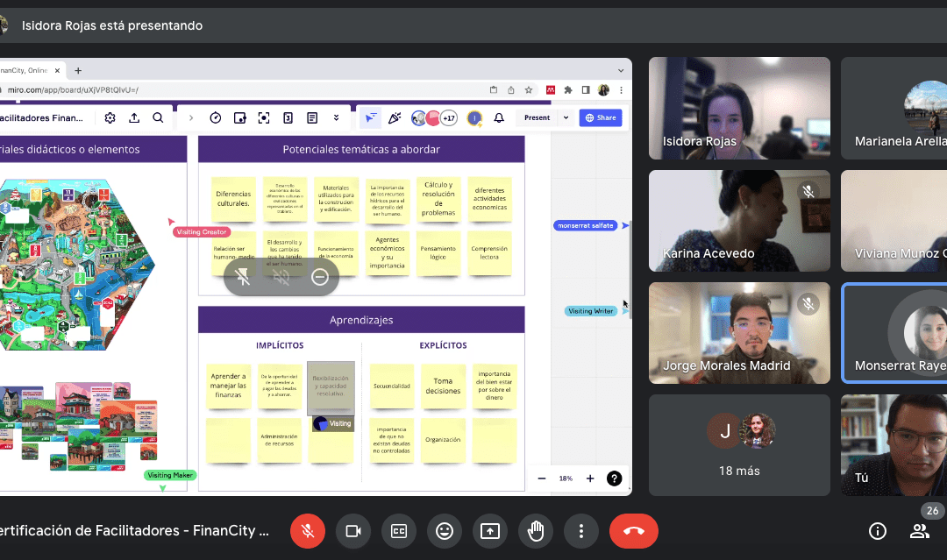Expand the Present dropdown arrow
Screen dimensions: 947x560
(566, 117)
